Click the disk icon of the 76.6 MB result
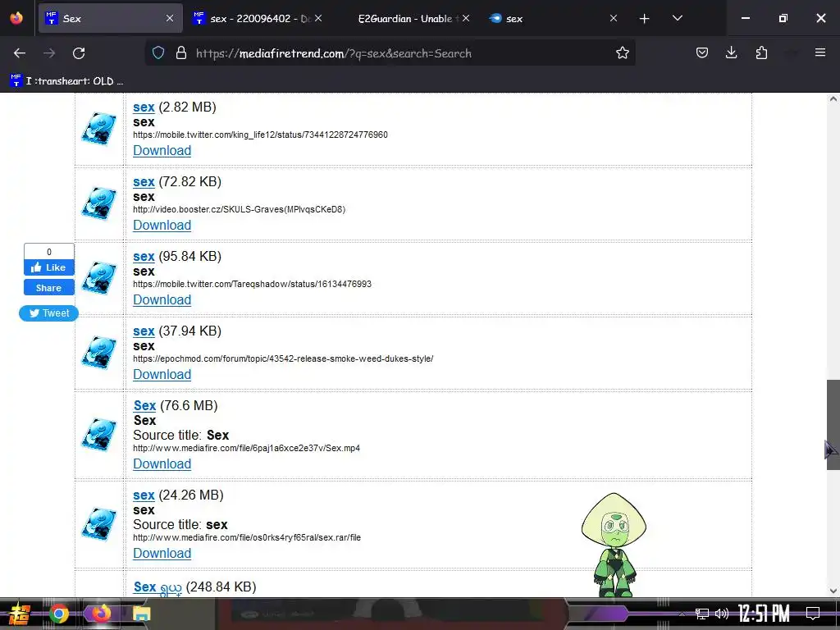This screenshot has width=840, height=630. 98,435
